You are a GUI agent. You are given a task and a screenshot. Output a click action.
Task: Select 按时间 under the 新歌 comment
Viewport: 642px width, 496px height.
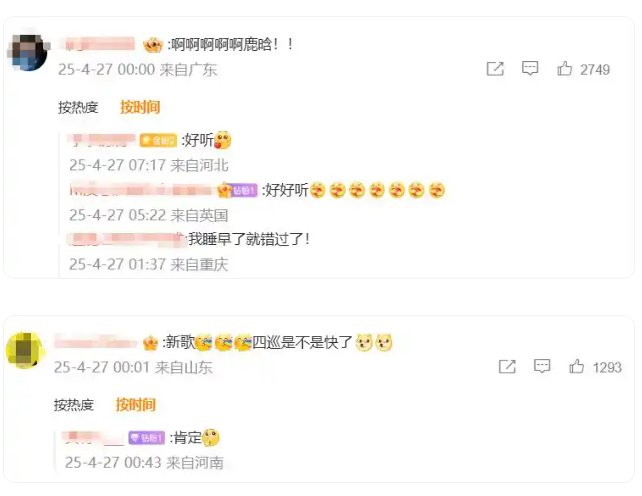click(136, 405)
